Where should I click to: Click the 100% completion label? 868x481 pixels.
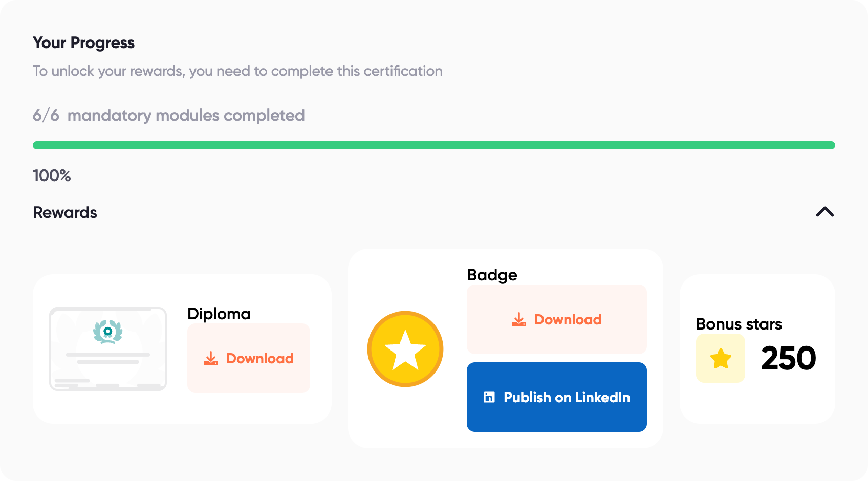[52, 176]
